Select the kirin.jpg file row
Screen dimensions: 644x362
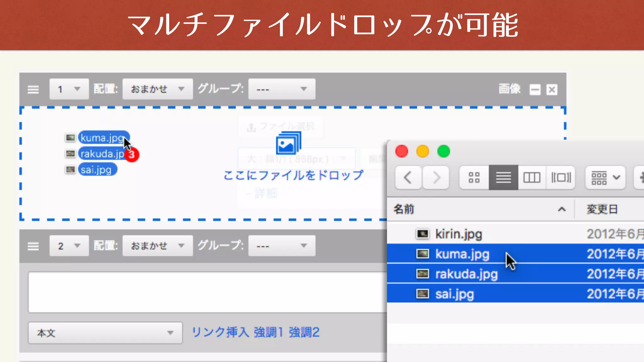pyautogui.click(x=515, y=234)
